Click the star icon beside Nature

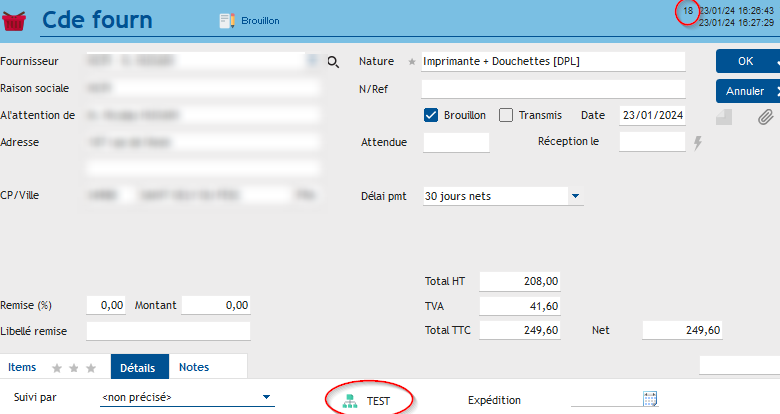(x=412, y=62)
